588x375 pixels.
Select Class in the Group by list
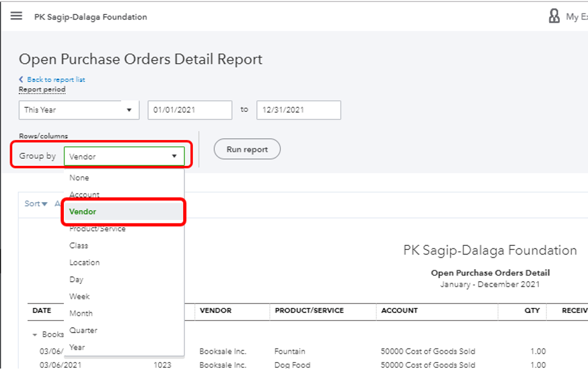tap(124, 245)
